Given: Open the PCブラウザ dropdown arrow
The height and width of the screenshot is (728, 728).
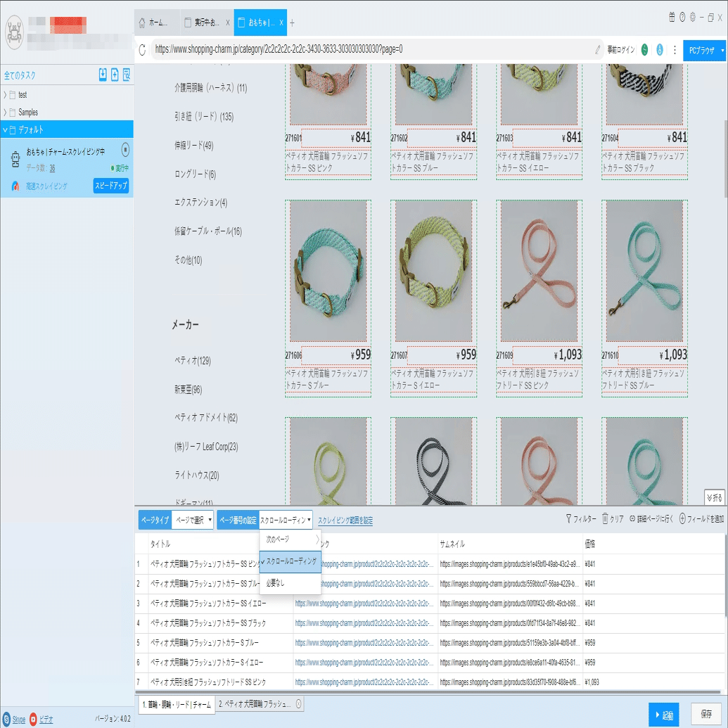Looking at the screenshot, I should click(x=722, y=50).
